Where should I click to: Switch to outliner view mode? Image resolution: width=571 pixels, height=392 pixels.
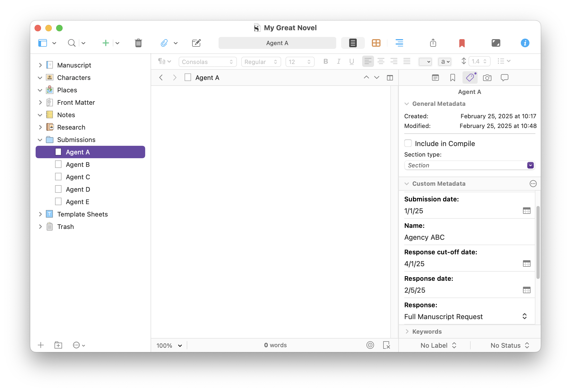399,43
